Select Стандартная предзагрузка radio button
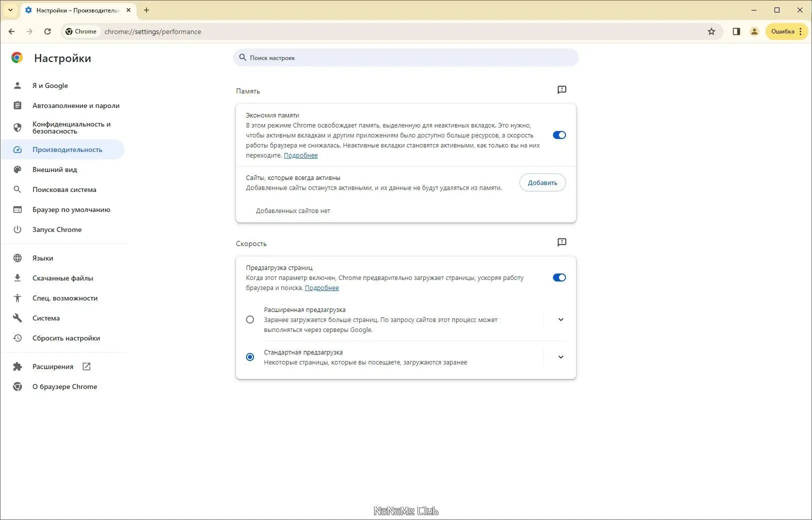 (x=250, y=357)
